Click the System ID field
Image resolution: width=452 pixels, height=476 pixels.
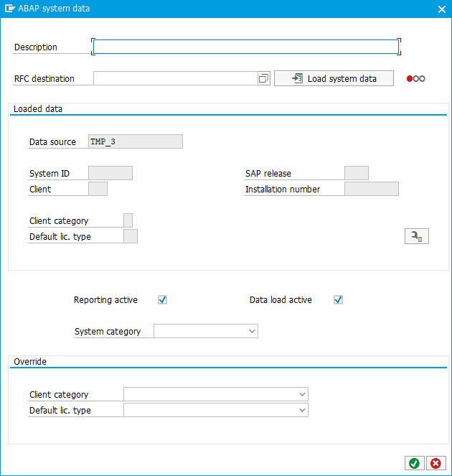click(110, 173)
